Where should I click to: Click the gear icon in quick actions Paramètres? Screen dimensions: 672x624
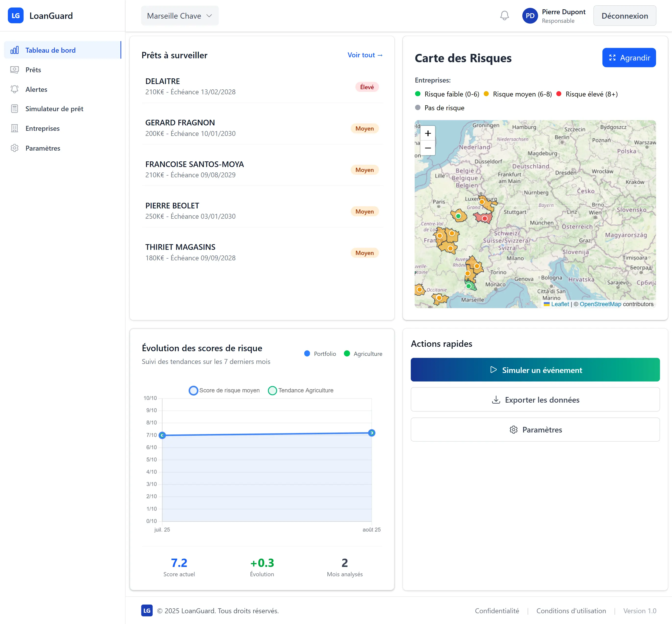tap(513, 430)
